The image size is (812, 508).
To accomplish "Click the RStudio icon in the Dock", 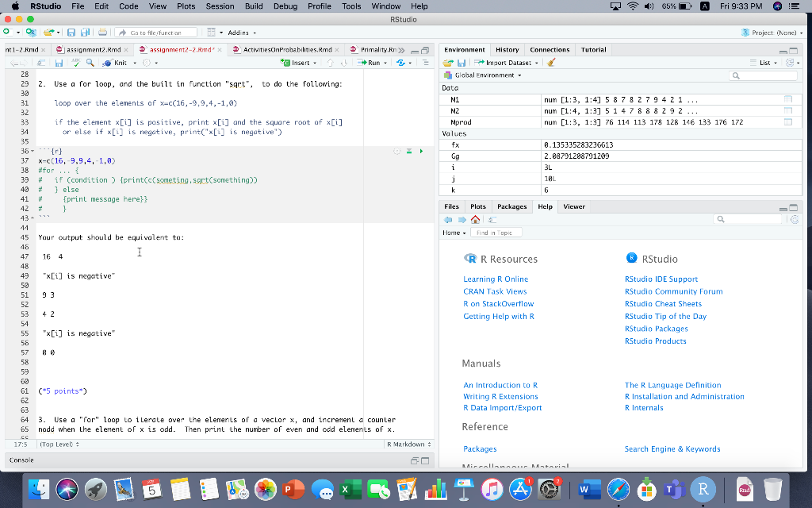I will click(x=703, y=491).
